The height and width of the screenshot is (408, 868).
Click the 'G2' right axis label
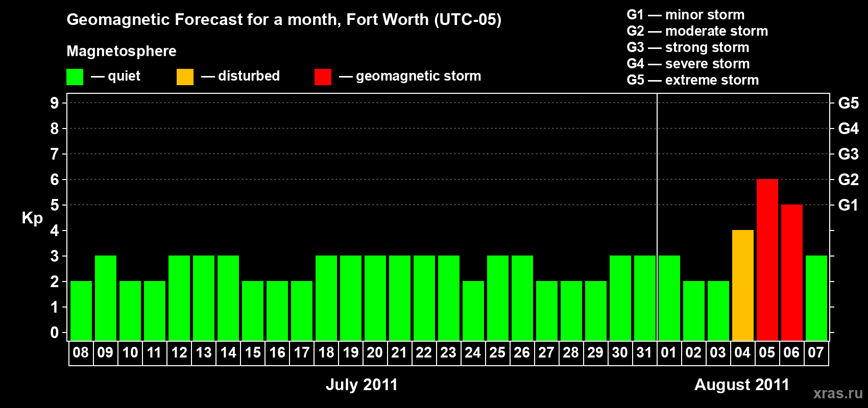click(x=849, y=180)
